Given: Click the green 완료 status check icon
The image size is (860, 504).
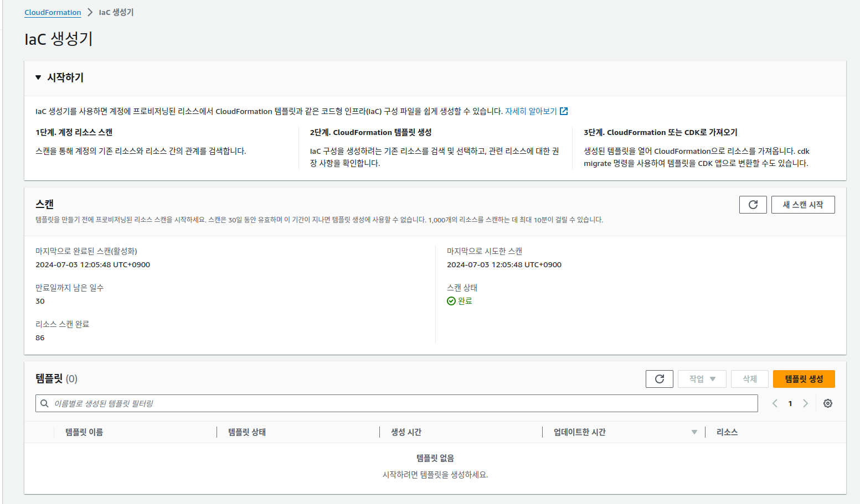Looking at the screenshot, I should (451, 301).
